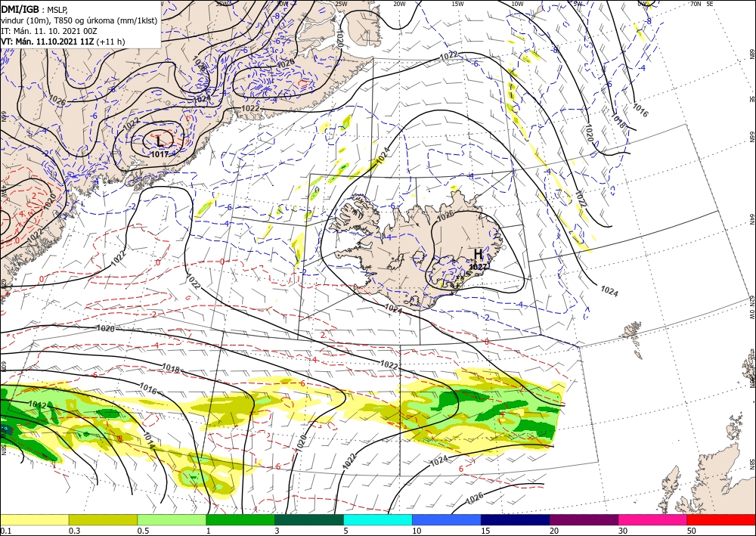Viewport: 756px width, 536px height.
Task: Click the '20W' longitude label
Action: (x=399, y=4)
